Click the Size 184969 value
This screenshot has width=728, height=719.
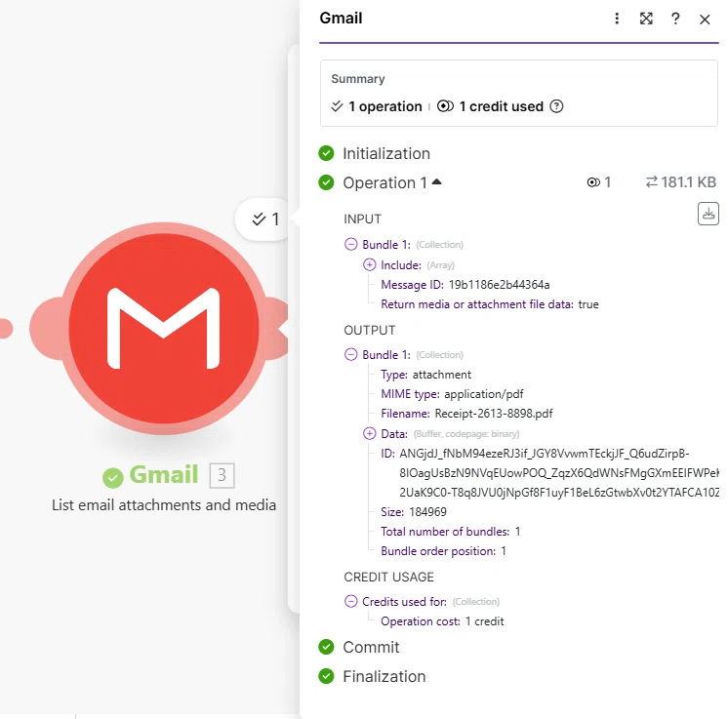[x=427, y=512]
